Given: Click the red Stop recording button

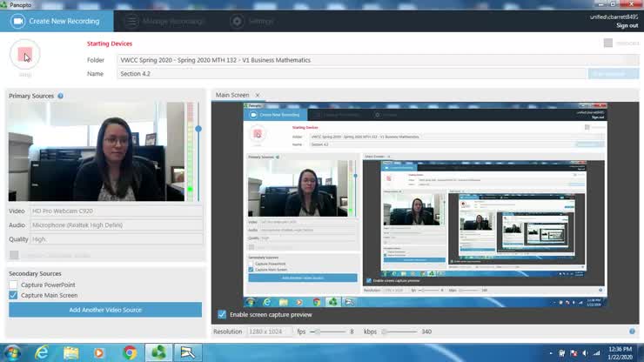Looking at the screenshot, I should pos(24,56).
